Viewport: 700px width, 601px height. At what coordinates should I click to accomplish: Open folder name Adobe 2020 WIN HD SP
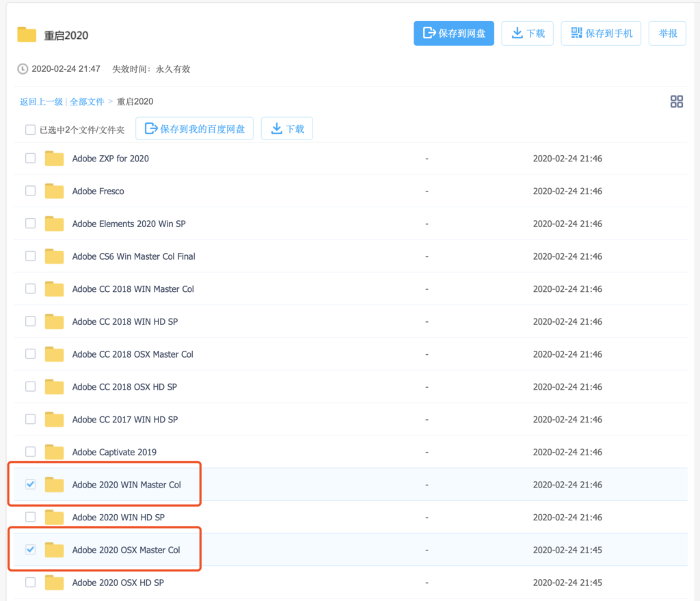click(118, 517)
